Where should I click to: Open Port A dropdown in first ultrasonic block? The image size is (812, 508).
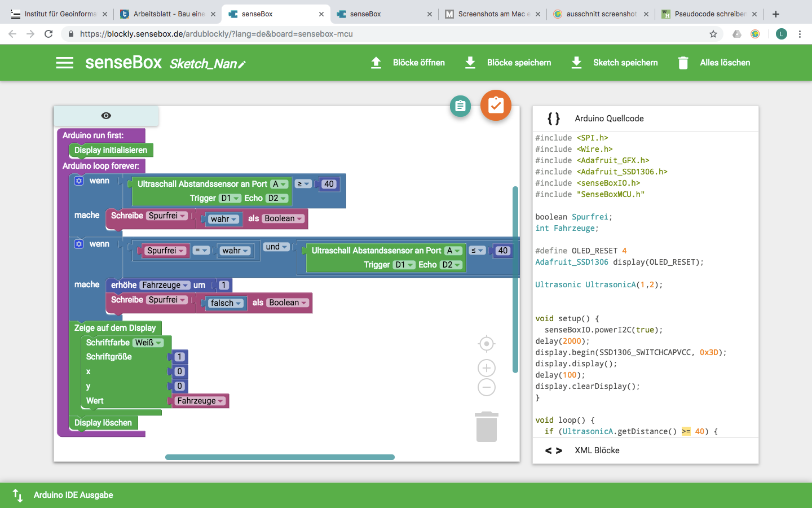tap(280, 184)
